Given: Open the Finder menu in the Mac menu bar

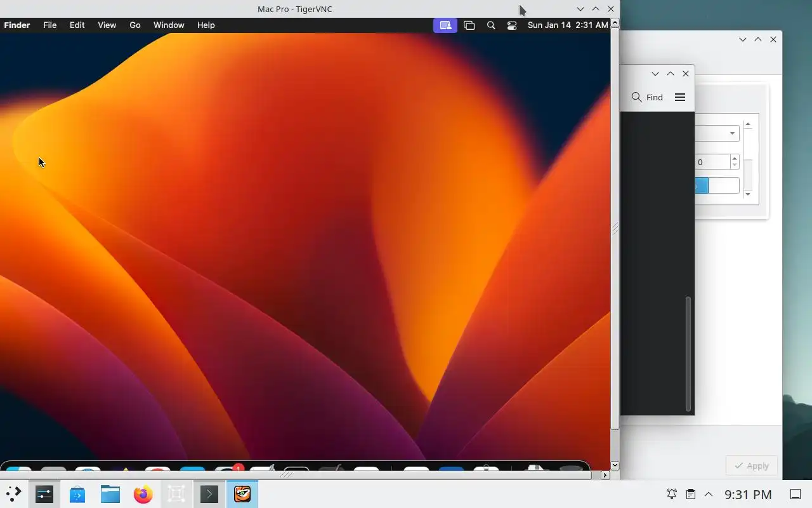Looking at the screenshot, I should click(x=17, y=25).
